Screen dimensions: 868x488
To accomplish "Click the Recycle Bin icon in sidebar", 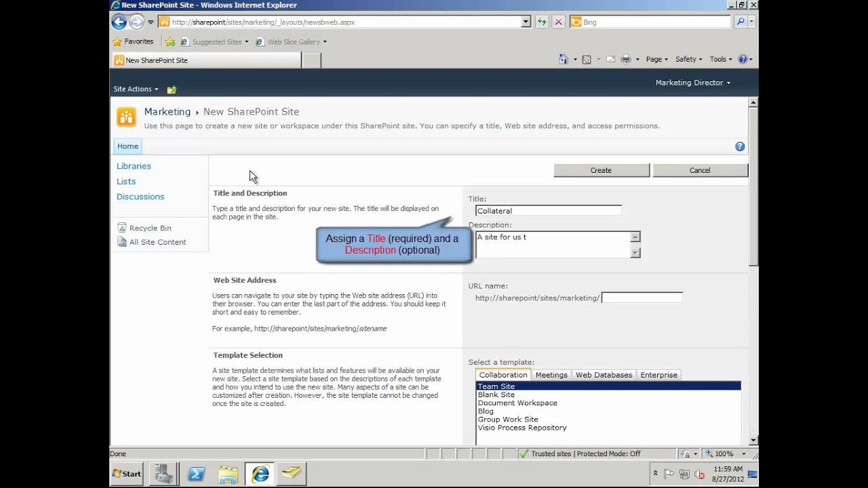I will click(x=122, y=228).
